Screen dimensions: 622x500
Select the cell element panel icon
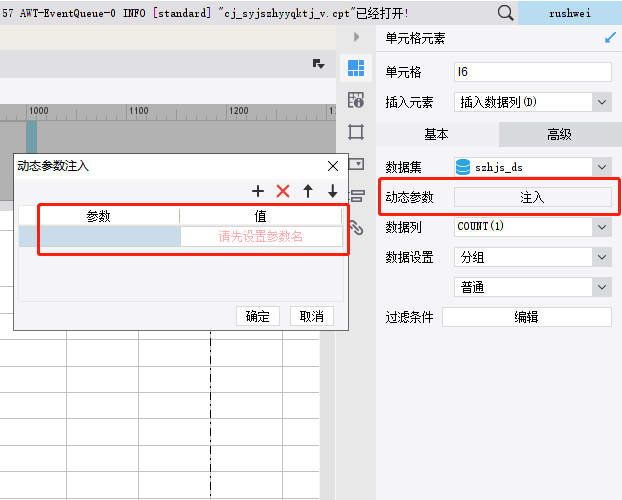click(356, 68)
